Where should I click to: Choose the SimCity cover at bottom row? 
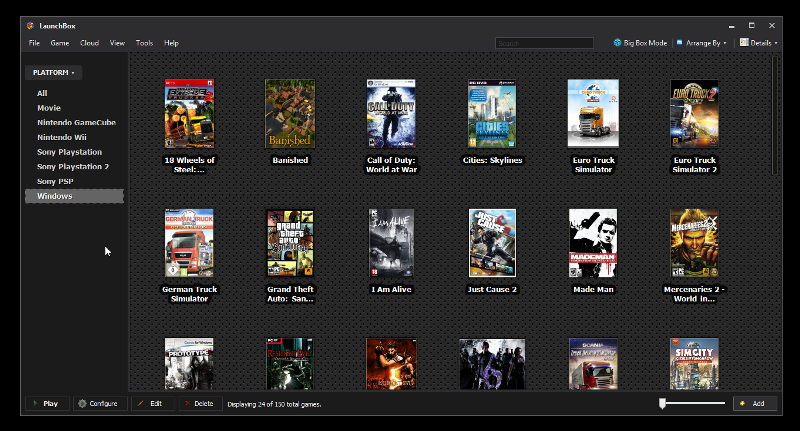[x=694, y=364]
